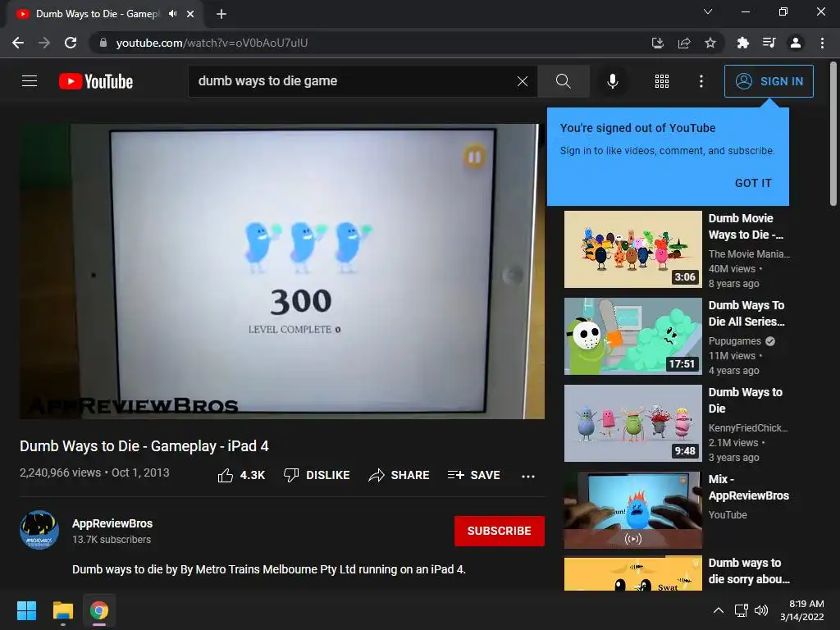Click install app icon in address bar

point(657,43)
